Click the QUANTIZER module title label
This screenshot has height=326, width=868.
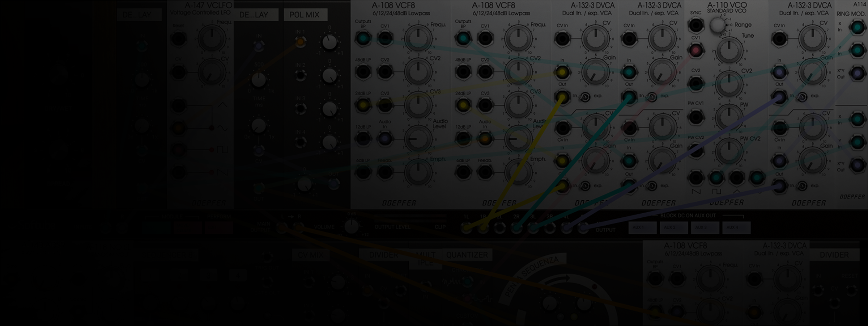pyautogui.click(x=467, y=255)
